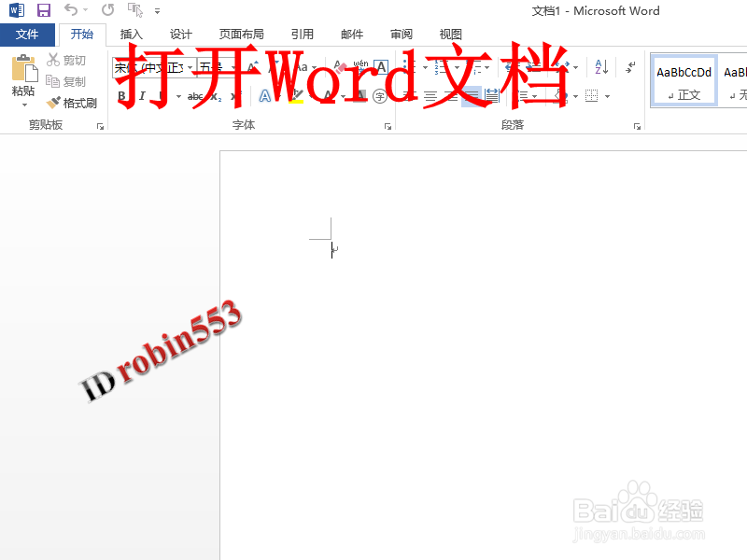Click the numbering list icon
The image size is (747, 560).
click(441, 67)
